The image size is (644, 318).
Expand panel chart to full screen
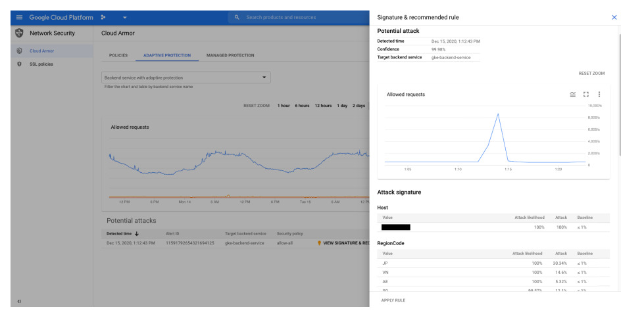585,95
